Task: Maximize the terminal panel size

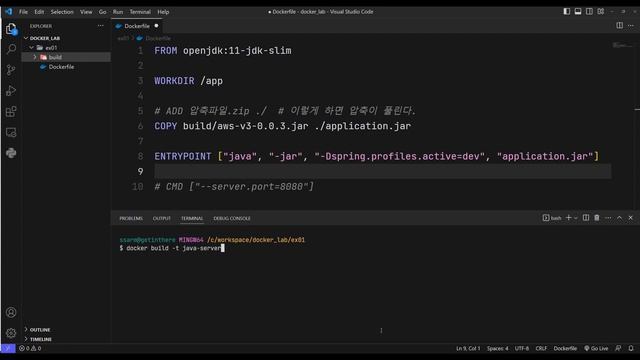Action: (619, 218)
